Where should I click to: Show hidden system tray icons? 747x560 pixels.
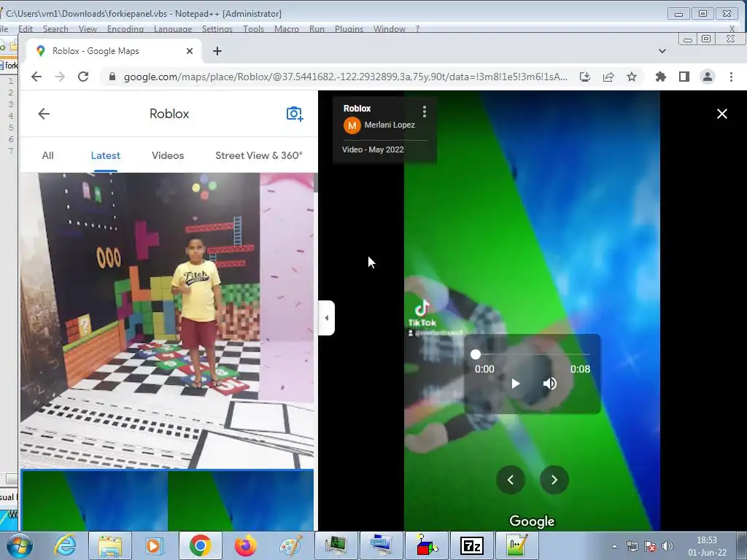(x=614, y=546)
